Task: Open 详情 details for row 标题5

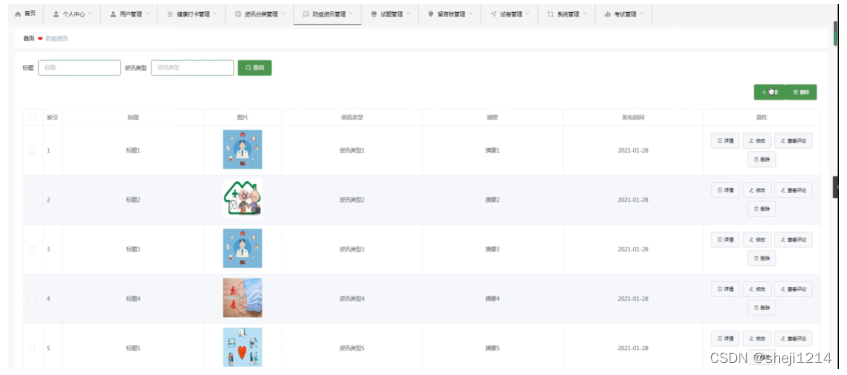Action: [x=725, y=339]
